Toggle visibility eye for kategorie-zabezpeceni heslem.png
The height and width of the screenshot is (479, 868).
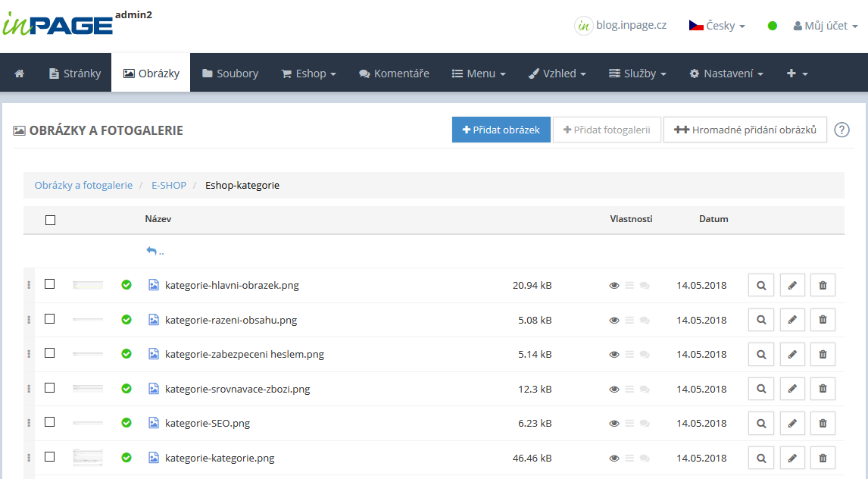click(x=614, y=355)
